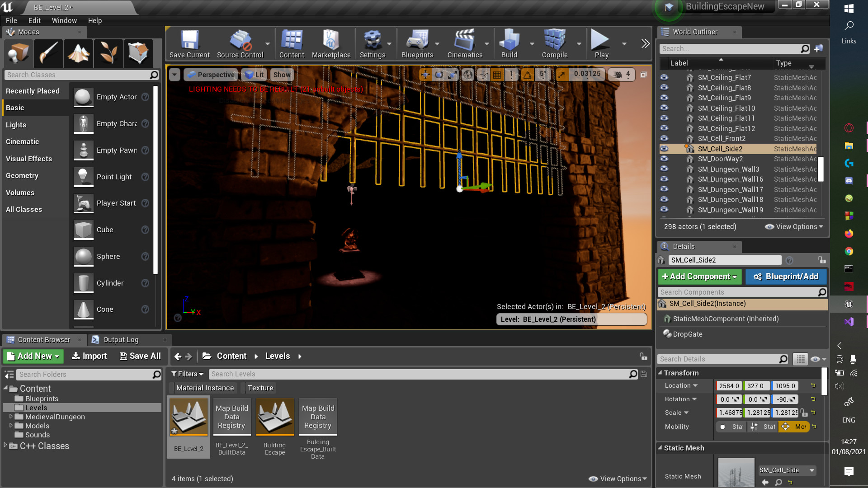This screenshot has height=488, width=868.
Task: Select the Geometry Editing mode icon
Action: [x=138, y=53]
